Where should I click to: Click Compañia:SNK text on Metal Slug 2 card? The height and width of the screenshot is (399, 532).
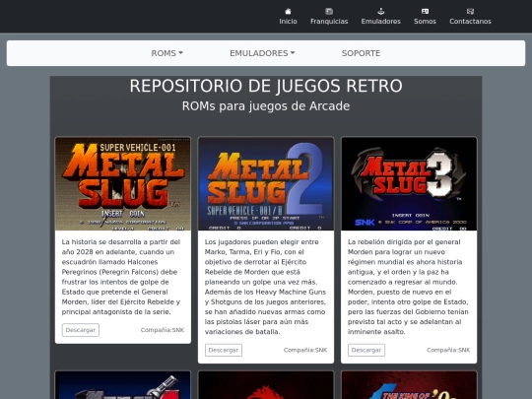coord(305,350)
